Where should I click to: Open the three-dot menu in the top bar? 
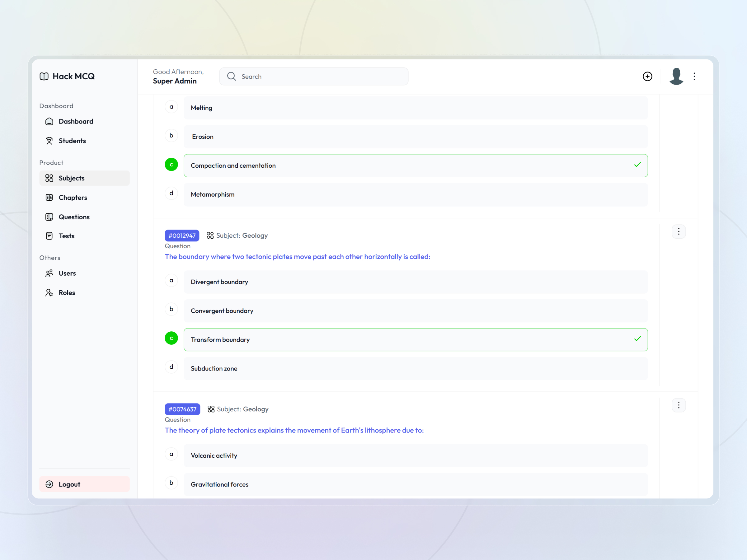pos(694,76)
